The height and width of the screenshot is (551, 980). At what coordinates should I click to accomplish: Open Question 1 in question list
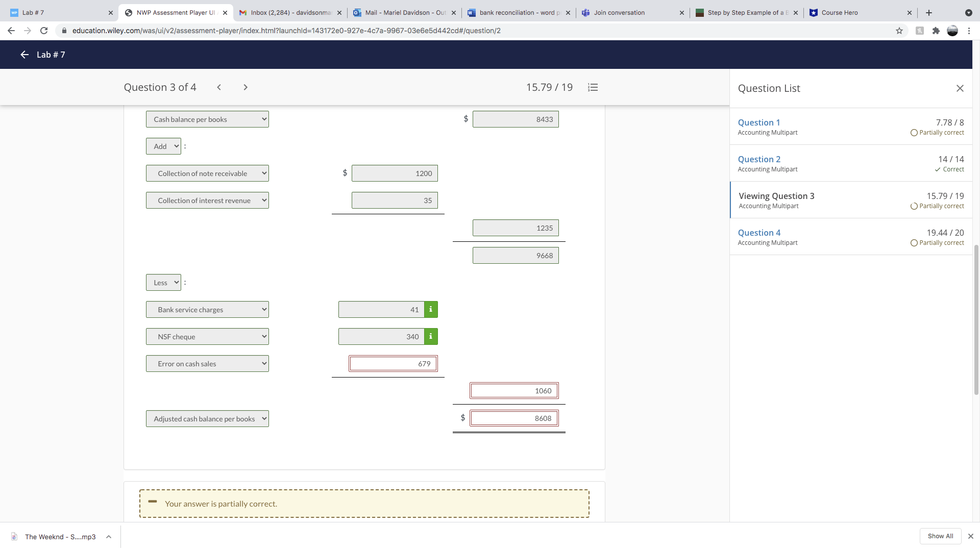(758, 122)
